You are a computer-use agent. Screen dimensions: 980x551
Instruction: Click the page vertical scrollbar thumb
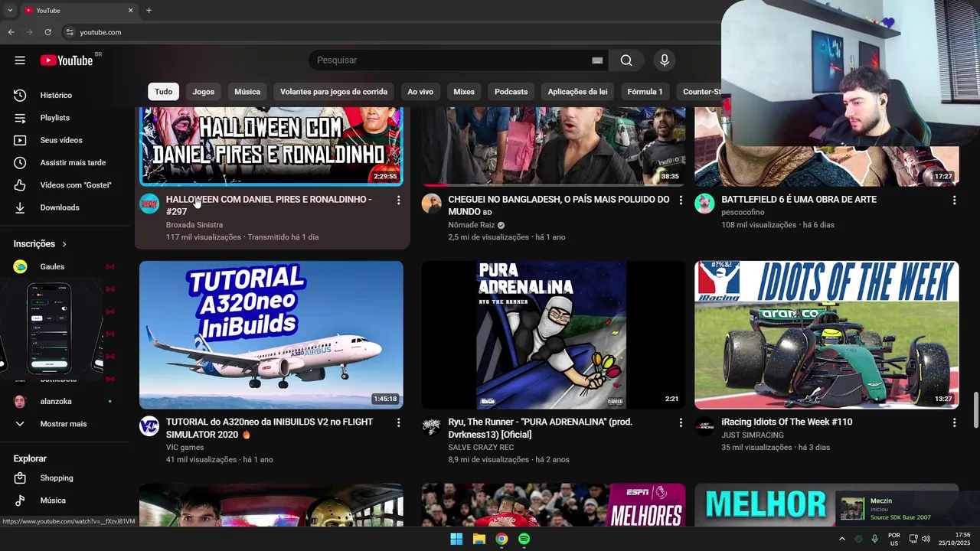click(975, 411)
